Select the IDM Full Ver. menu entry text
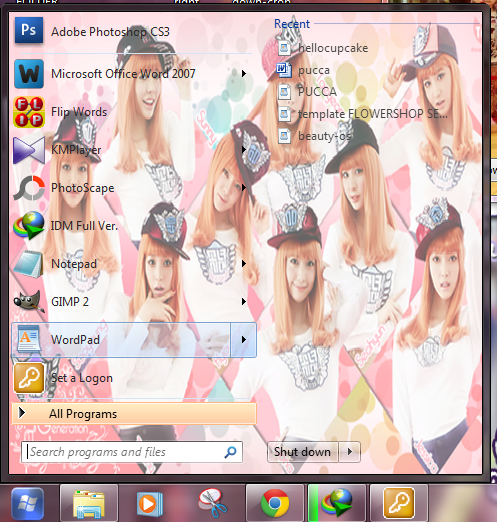 coord(84,226)
